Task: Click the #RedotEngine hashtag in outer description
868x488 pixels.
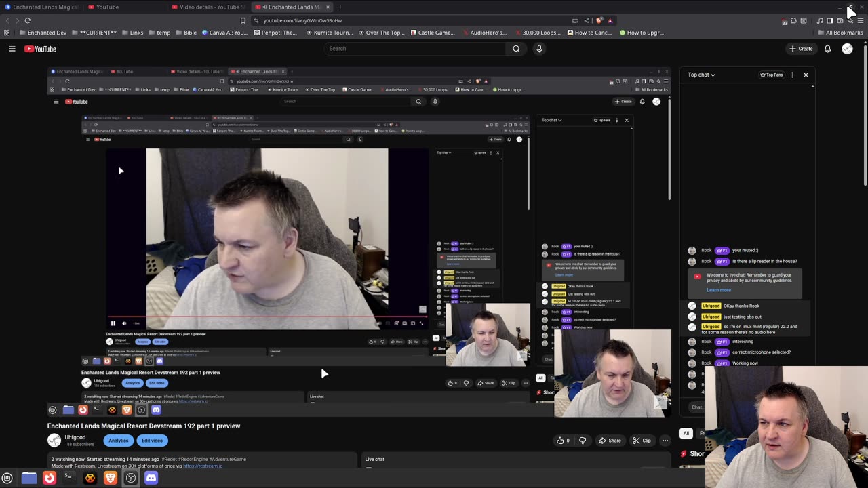Action: coord(192,459)
